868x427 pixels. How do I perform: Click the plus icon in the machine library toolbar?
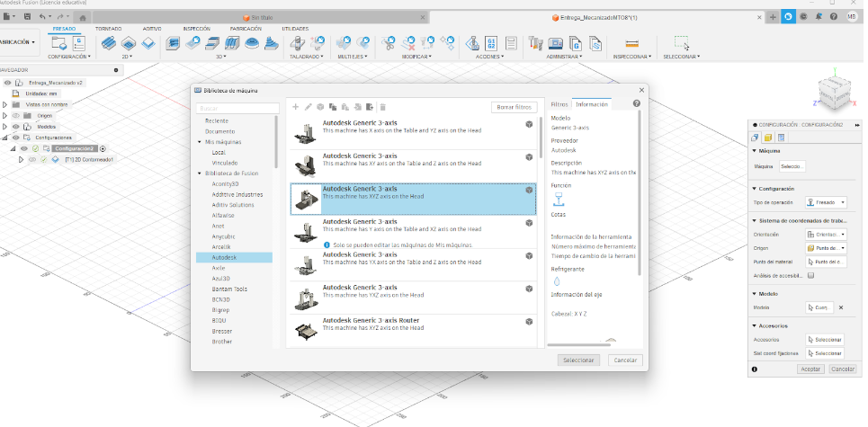point(296,107)
